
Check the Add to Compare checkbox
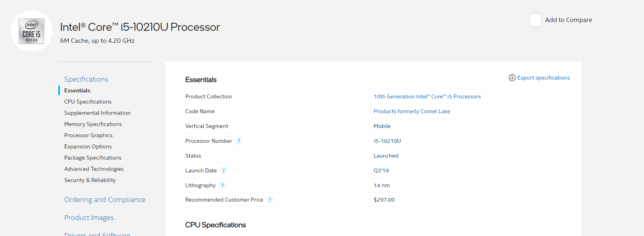click(x=535, y=20)
